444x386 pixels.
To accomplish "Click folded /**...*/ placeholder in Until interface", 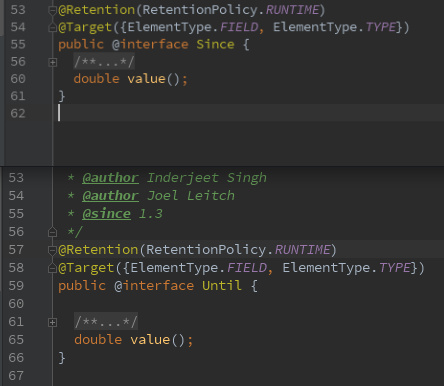I will click(106, 322).
